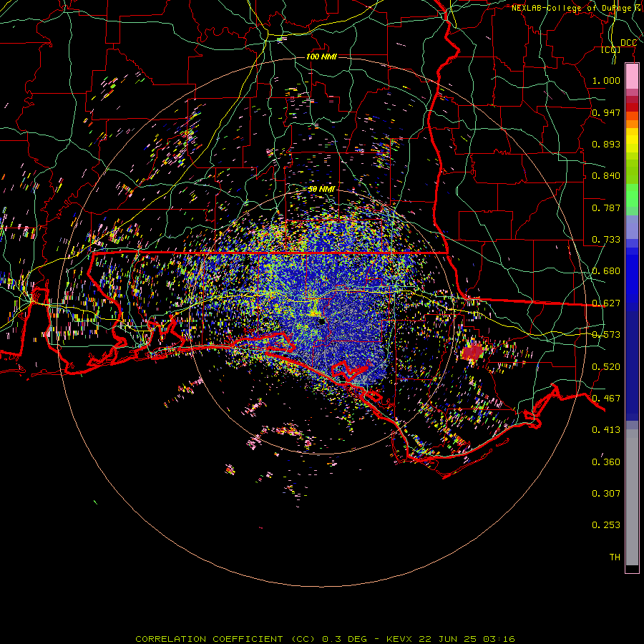Click the 22 JUN 25 date in the caption
Screen dimensions: 644x644
(448, 639)
